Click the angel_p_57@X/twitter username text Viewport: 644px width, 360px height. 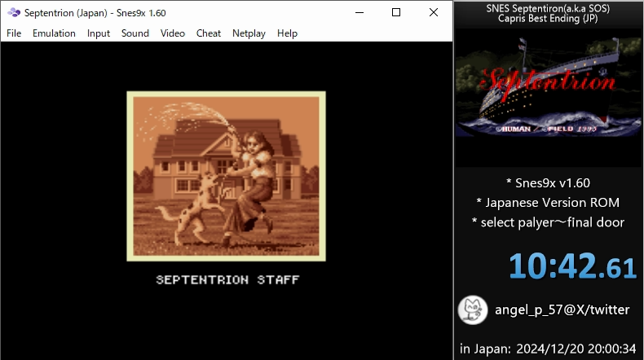point(562,310)
